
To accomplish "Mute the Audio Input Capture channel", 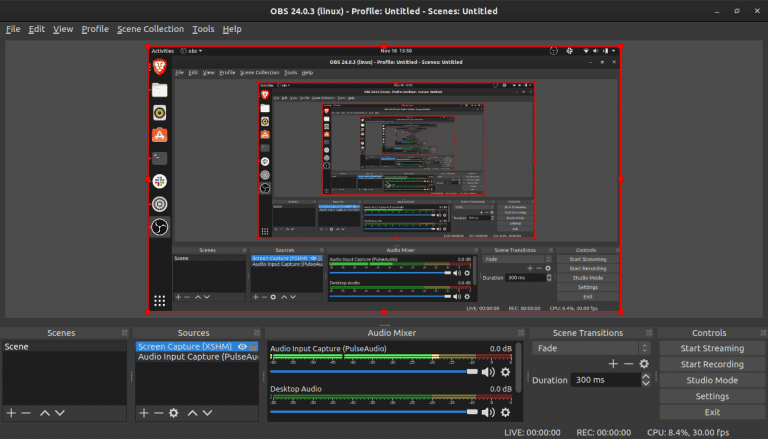I will [488, 372].
